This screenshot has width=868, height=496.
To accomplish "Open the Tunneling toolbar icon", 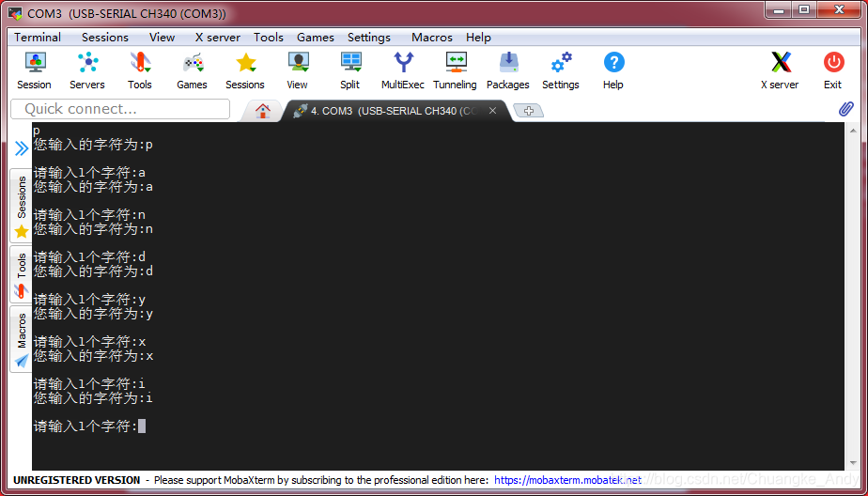I will (x=456, y=70).
